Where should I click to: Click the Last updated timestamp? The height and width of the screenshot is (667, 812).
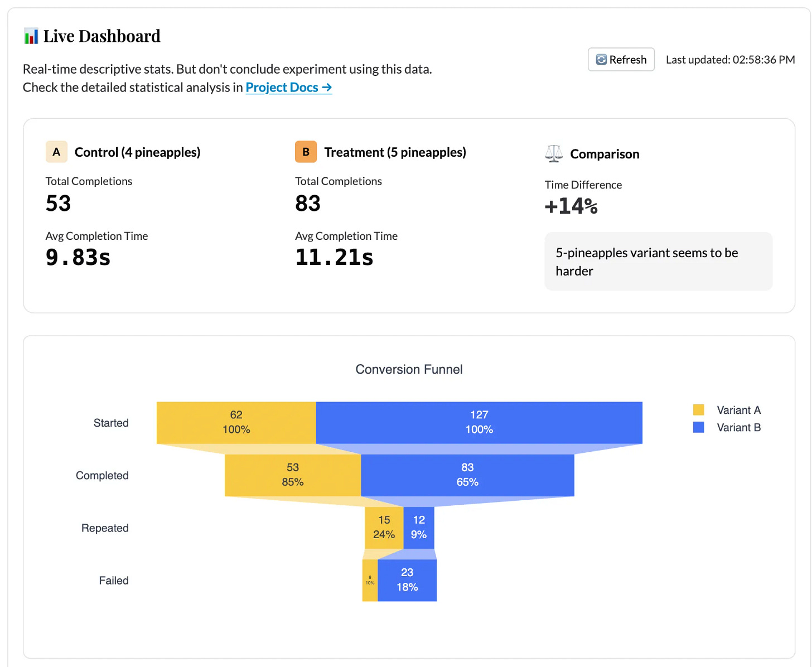click(729, 60)
